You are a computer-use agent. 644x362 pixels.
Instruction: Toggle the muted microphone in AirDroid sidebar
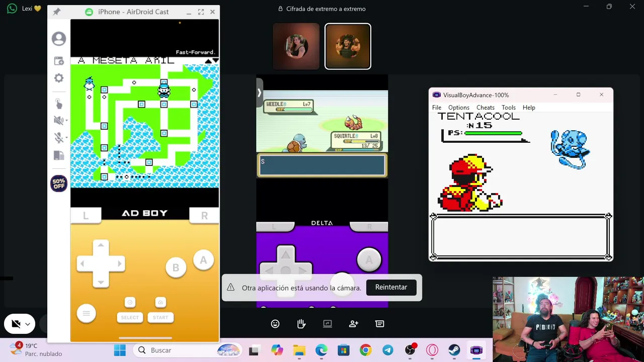tap(58, 138)
